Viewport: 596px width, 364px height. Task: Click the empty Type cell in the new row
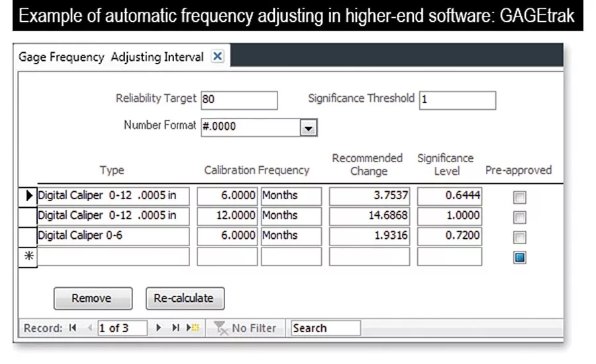pyautogui.click(x=113, y=257)
